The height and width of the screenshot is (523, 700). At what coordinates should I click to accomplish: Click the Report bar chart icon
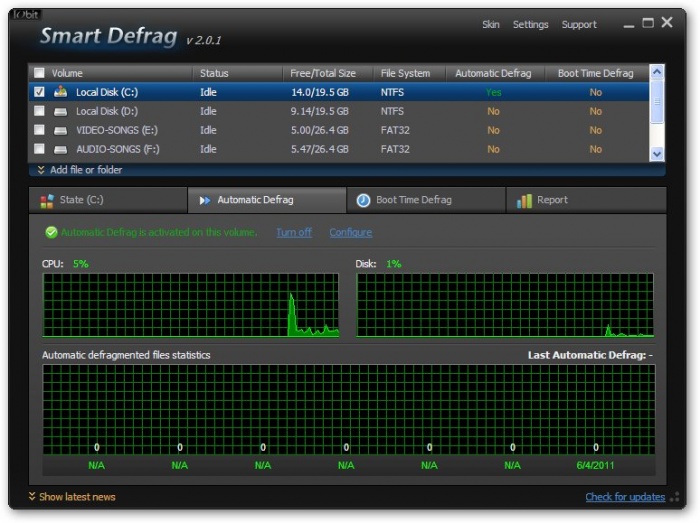[x=524, y=201]
